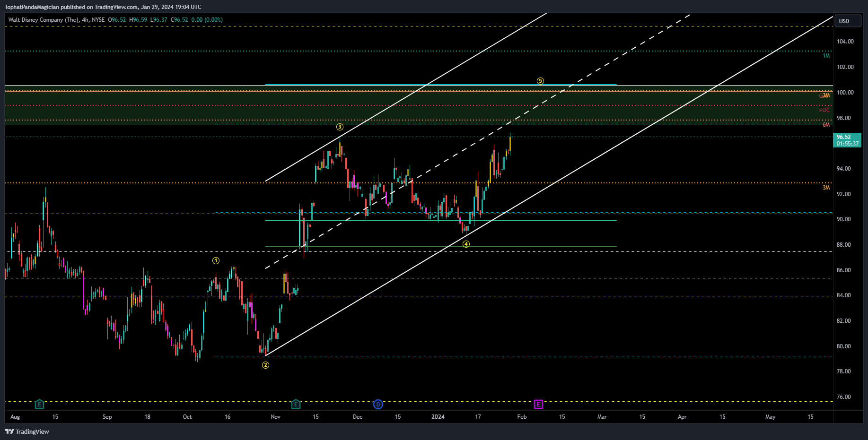Select the Elliott wave 2 circle label
The height and width of the screenshot is (440, 868).
pos(266,365)
